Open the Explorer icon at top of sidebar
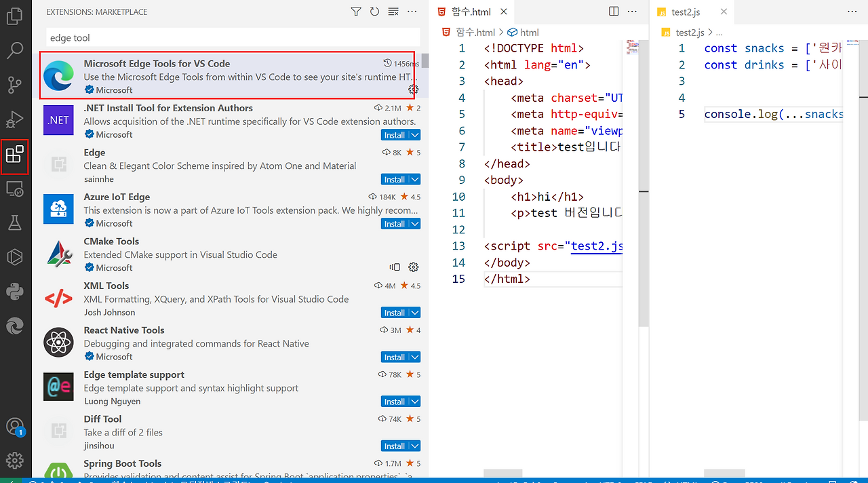 click(15, 16)
